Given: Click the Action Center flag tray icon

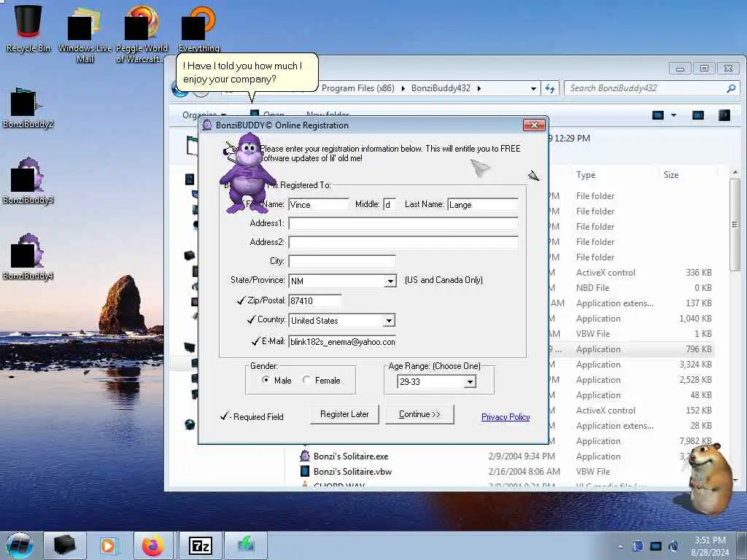Looking at the screenshot, I should (638, 546).
